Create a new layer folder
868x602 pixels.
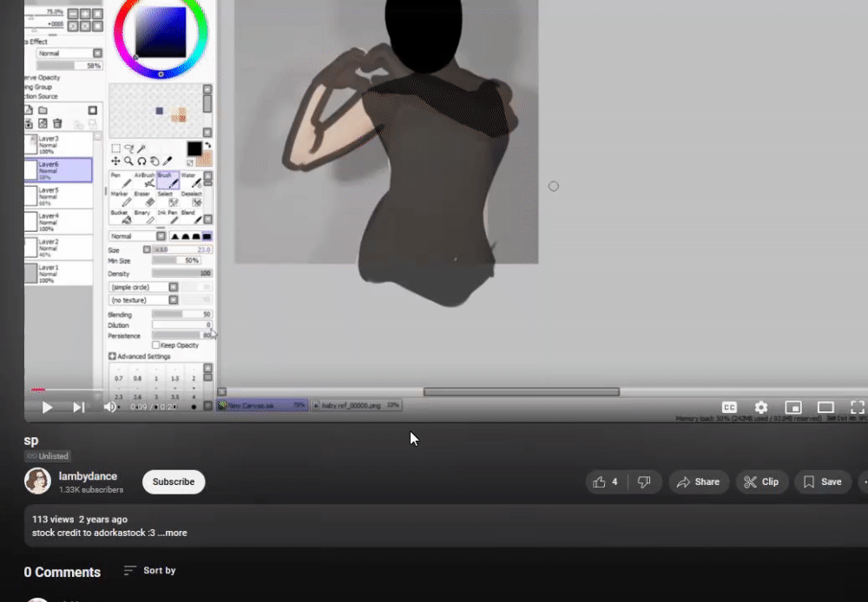43,110
